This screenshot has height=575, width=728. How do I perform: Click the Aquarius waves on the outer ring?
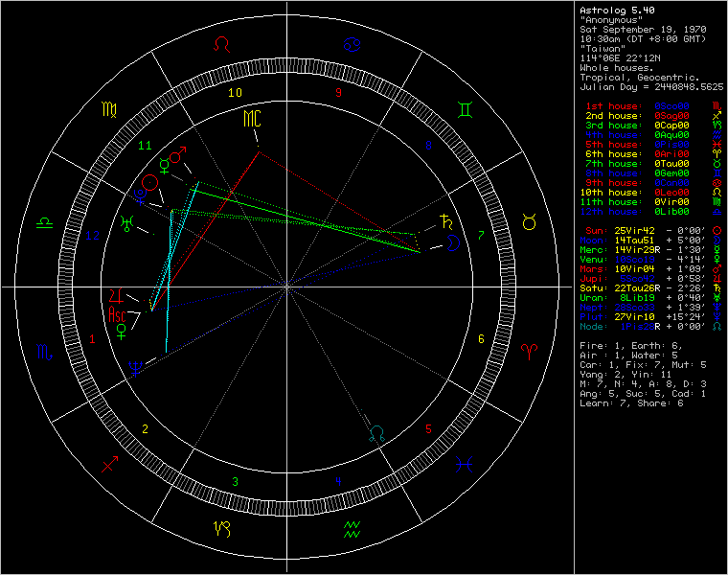pyautogui.click(x=352, y=529)
